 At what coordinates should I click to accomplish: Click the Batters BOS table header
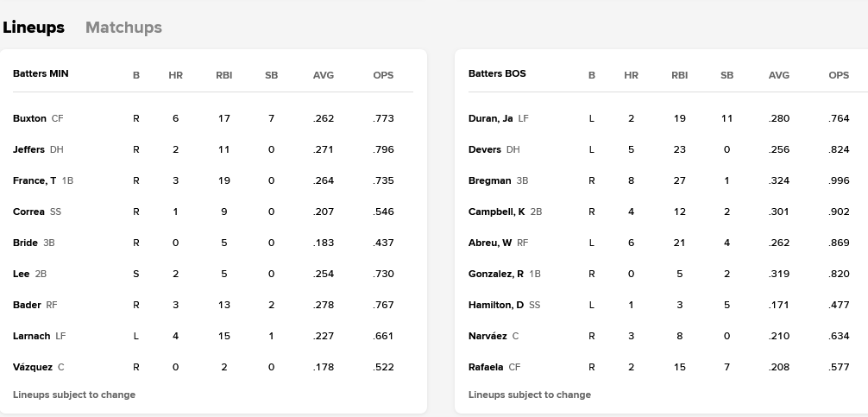click(497, 74)
